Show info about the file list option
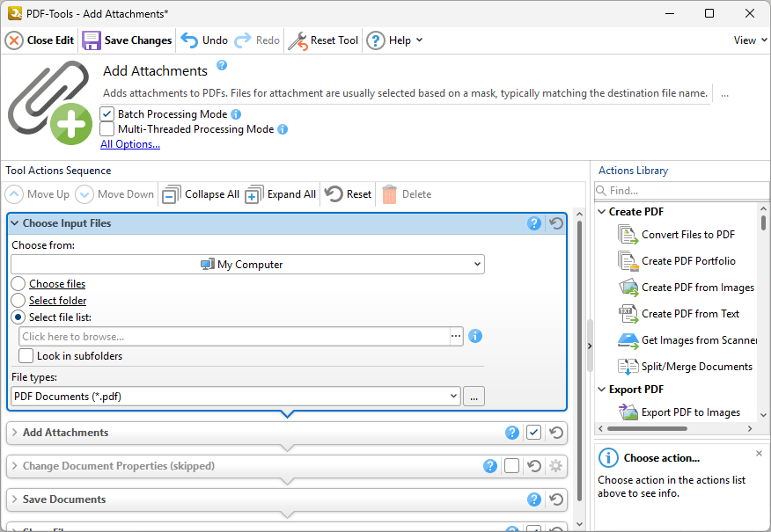This screenshot has width=771, height=532. pyautogui.click(x=475, y=337)
